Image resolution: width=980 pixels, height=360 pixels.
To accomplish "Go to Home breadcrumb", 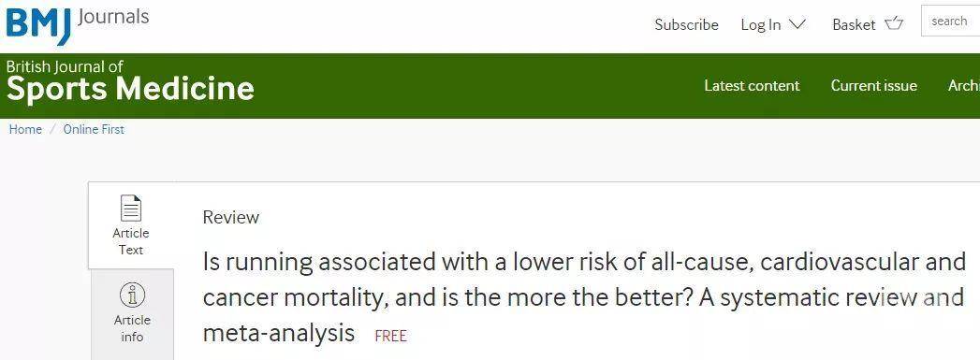I will pyautogui.click(x=25, y=129).
